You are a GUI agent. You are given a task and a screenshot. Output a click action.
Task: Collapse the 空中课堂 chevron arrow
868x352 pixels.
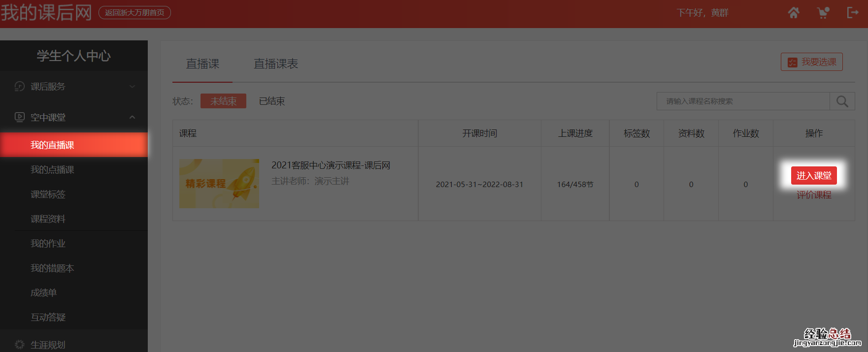pyautogui.click(x=132, y=117)
